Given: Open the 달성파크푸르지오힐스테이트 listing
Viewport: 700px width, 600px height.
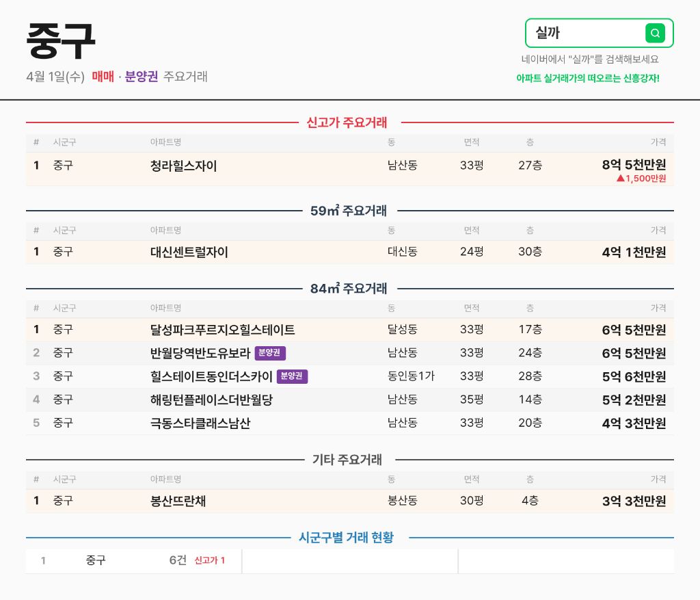Looking at the screenshot, I should (x=222, y=330).
